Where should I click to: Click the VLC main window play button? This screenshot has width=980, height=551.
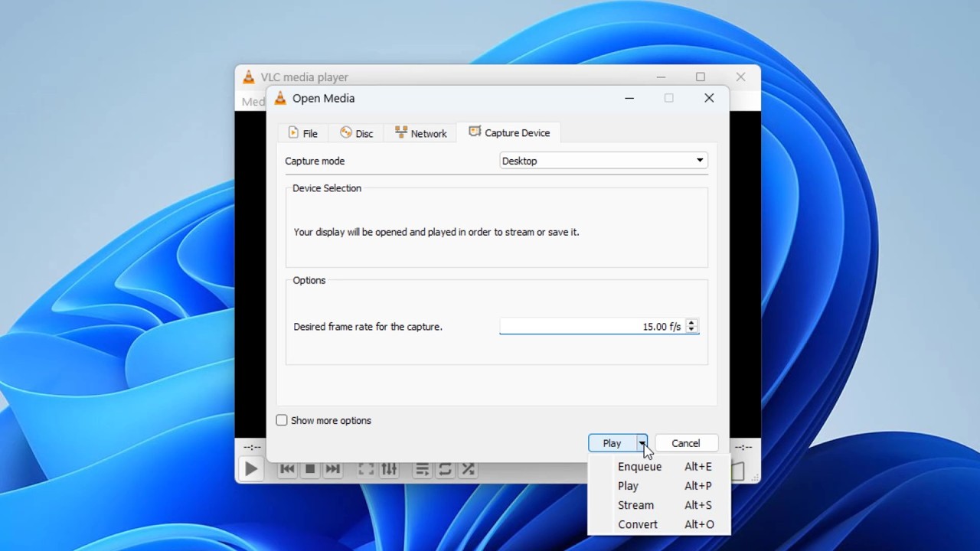(251, 469)
